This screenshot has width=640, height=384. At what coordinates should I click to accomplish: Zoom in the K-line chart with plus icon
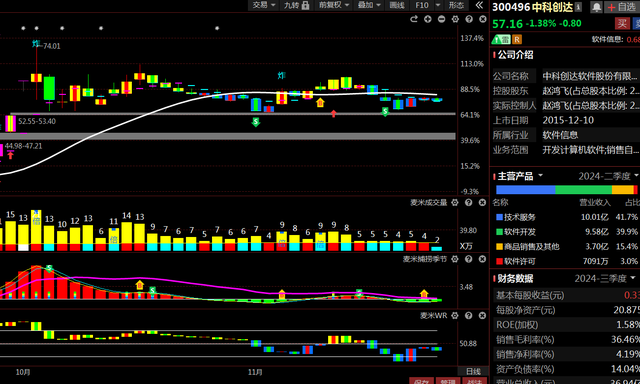click(x=427, y=19)
